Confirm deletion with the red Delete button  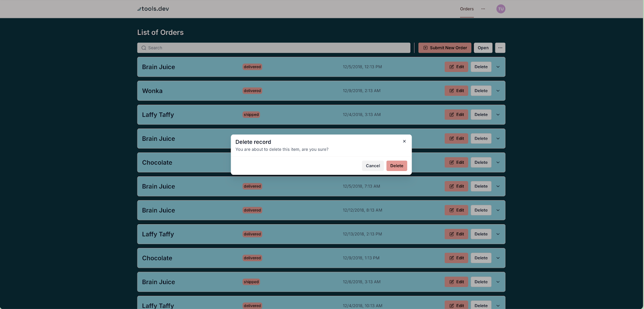pos(396,166)
